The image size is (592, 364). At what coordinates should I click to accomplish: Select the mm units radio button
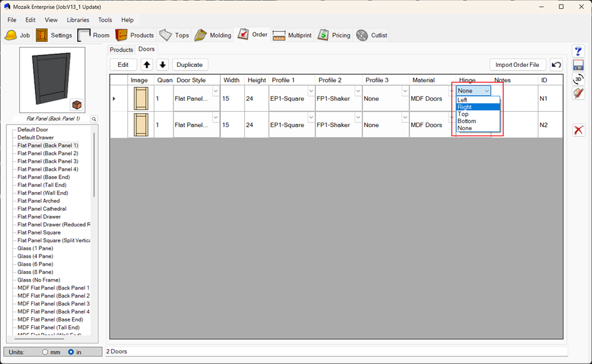(x=45, y=352)
